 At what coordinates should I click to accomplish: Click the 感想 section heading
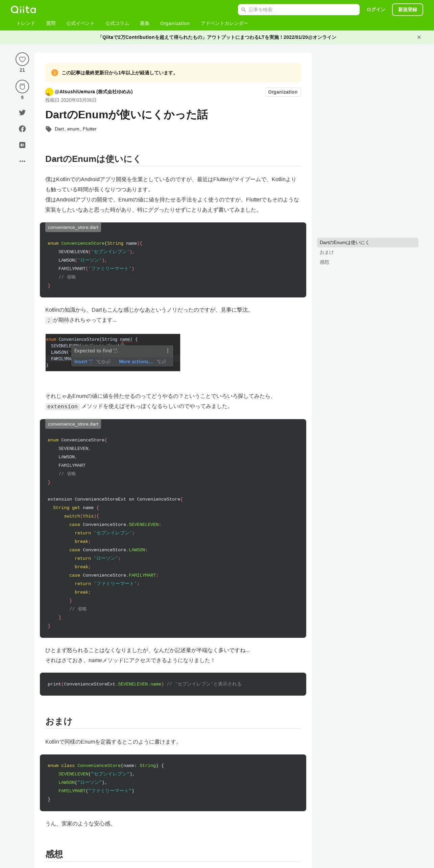(x=54, y=854)
